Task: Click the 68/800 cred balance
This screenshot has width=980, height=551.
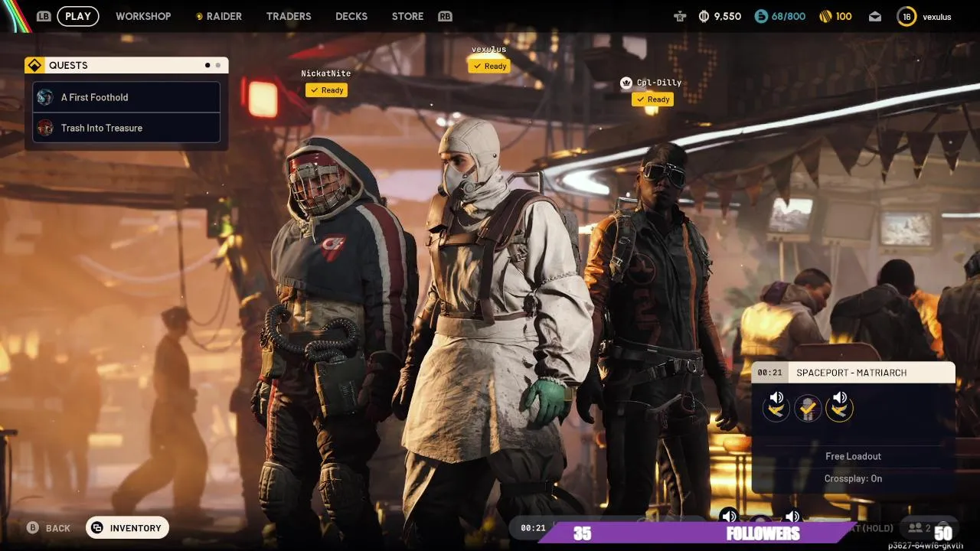Action: 789,16
